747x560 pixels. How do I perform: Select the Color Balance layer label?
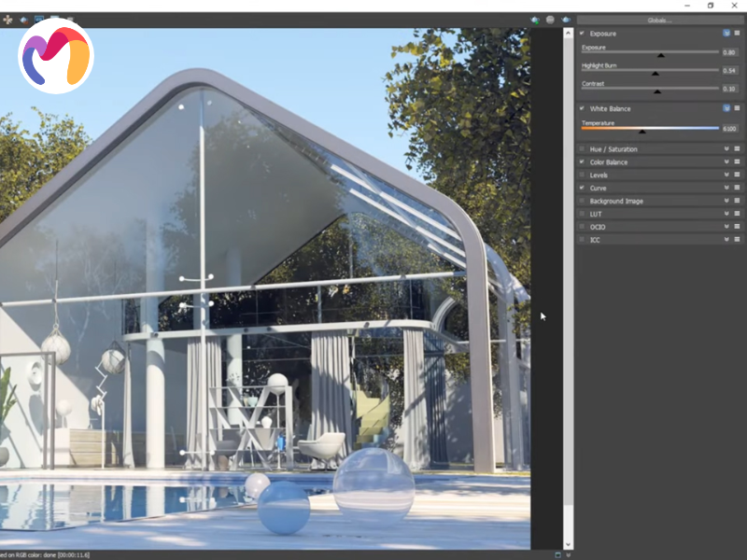(x=609, y=162)
